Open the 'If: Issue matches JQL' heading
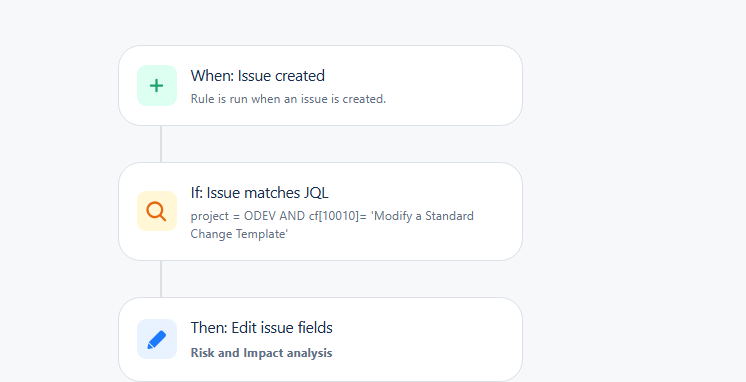746x382 pixels. pyautogui.click(x=259, y=193)
